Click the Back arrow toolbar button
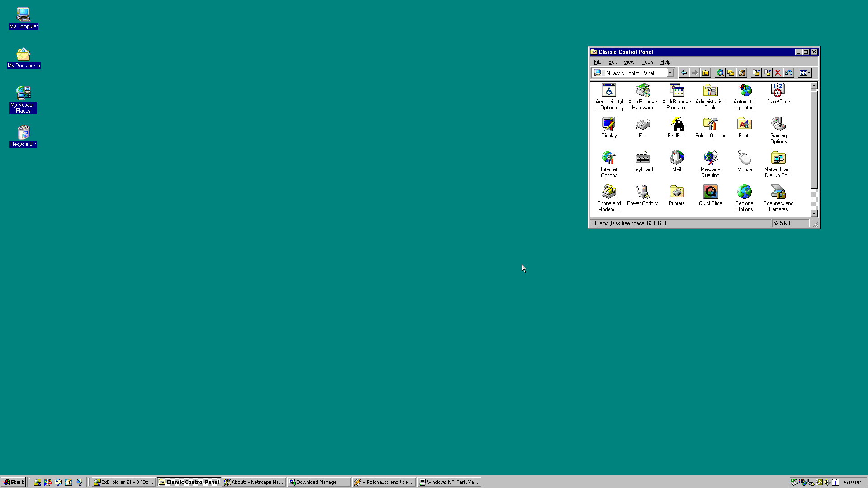Viewport: 868px width, 488px height. 684,73
